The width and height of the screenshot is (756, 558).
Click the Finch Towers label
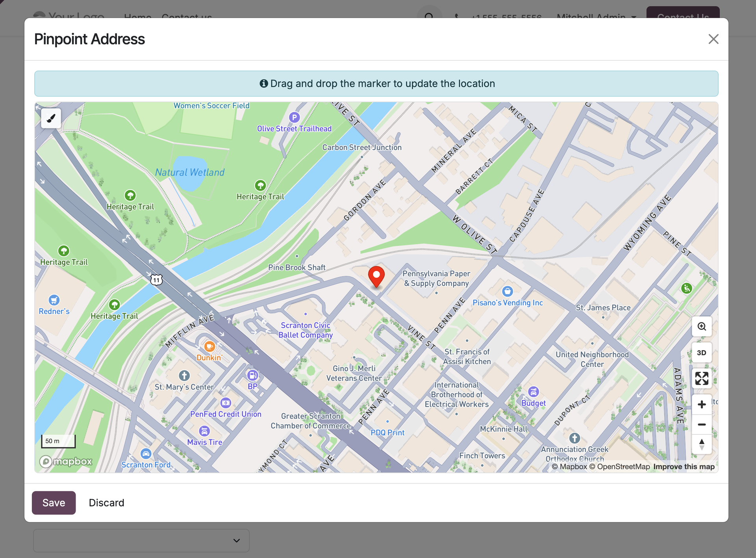(482, 456)
